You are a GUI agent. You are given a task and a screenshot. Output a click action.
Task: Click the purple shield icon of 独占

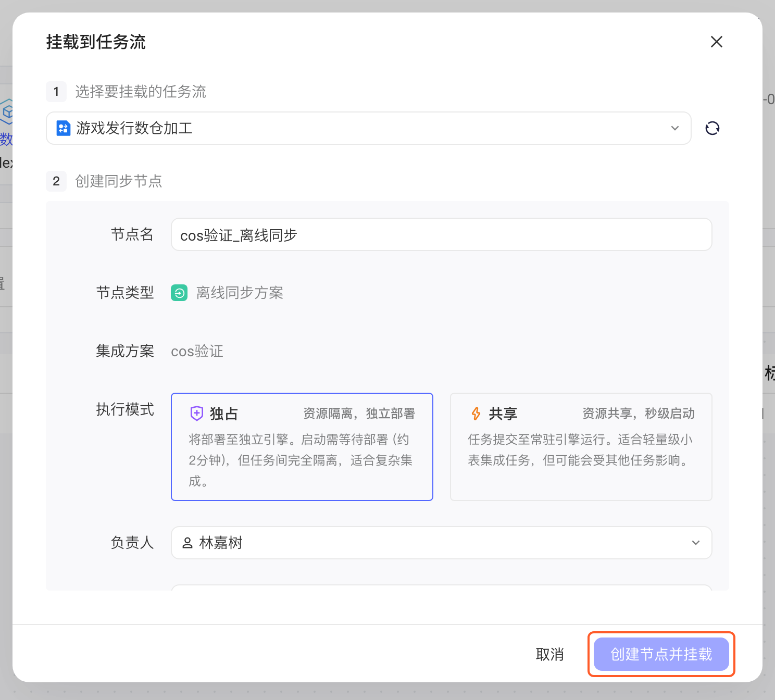click(196, 414)
